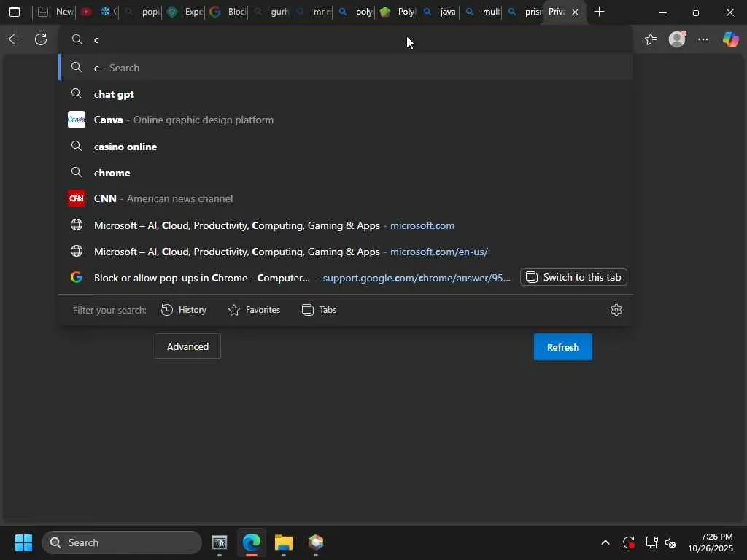
Task: Switch to the mr n tab
Action: coord(314,12)
